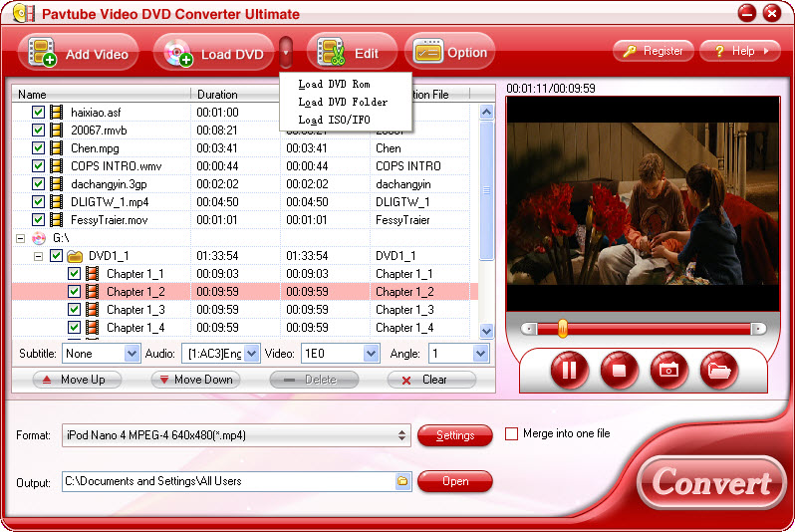
Task: Enable Merge into one file
Action: (x=512, y=433)
